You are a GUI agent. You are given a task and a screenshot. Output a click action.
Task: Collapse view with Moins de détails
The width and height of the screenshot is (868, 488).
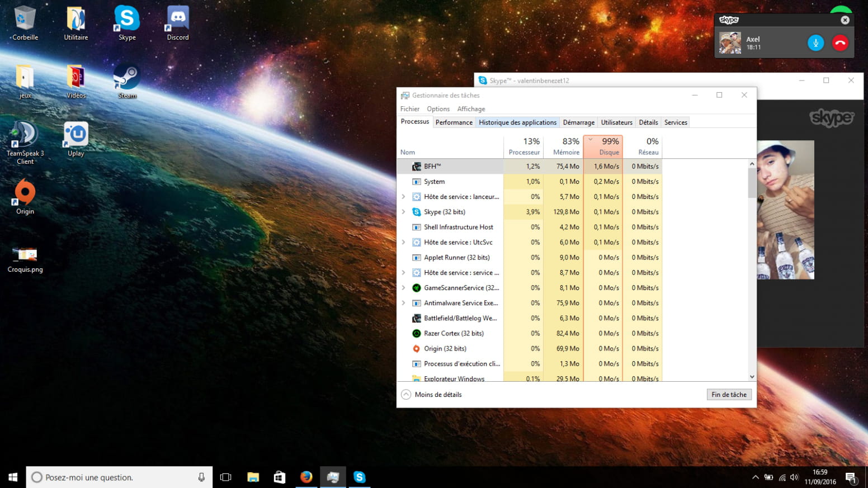tap(432, 395)
